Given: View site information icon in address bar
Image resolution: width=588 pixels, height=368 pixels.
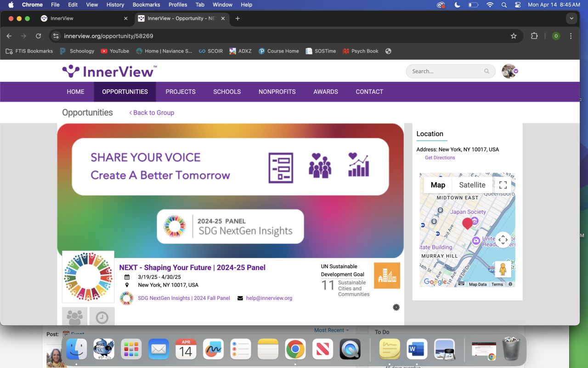Looking at the screenshot, I should point(56,36).
